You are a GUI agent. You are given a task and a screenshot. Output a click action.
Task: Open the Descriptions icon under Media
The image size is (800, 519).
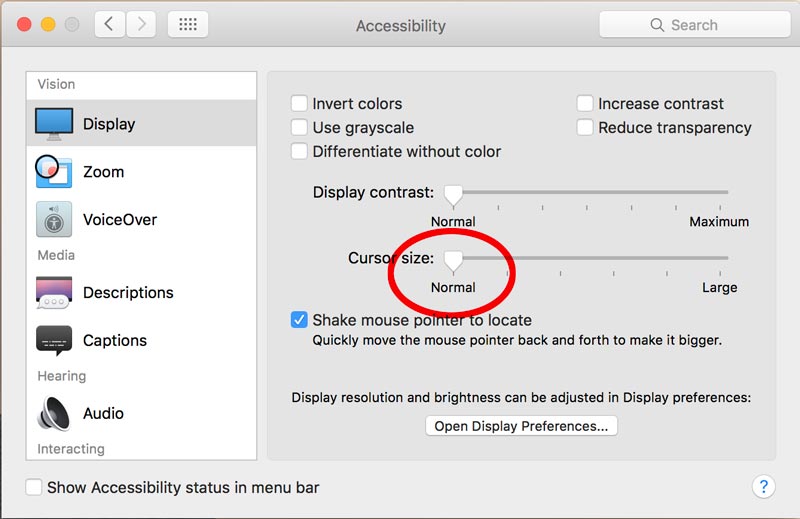click(x=54, y=292)
